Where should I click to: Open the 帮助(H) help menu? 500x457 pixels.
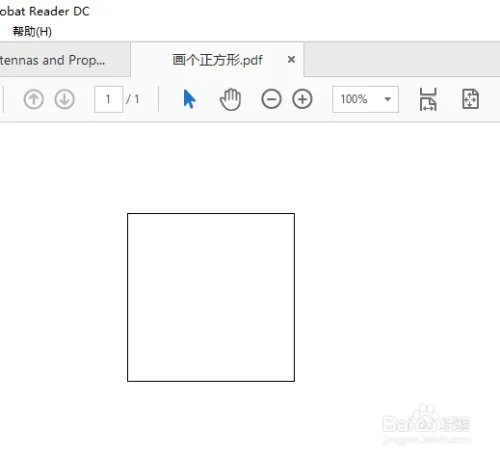[32, 32]
